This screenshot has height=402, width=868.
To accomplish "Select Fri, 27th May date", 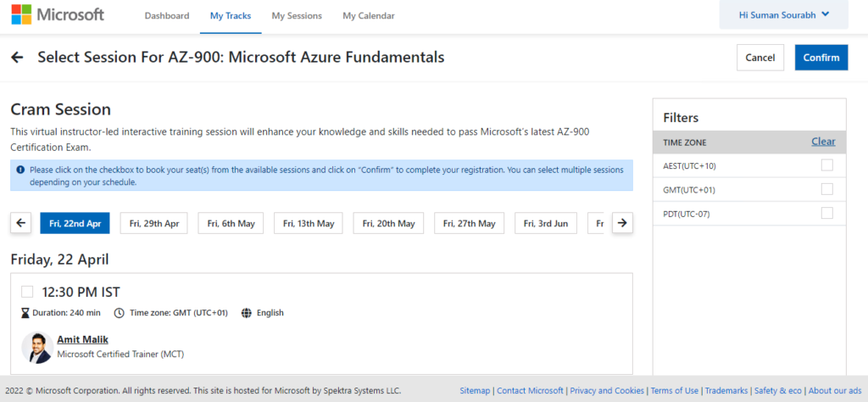I will 469,223.
